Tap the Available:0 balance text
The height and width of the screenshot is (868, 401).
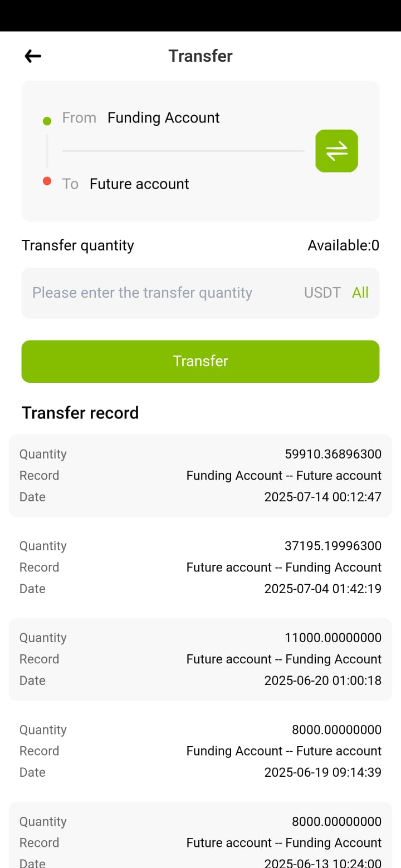coord(343,245)
